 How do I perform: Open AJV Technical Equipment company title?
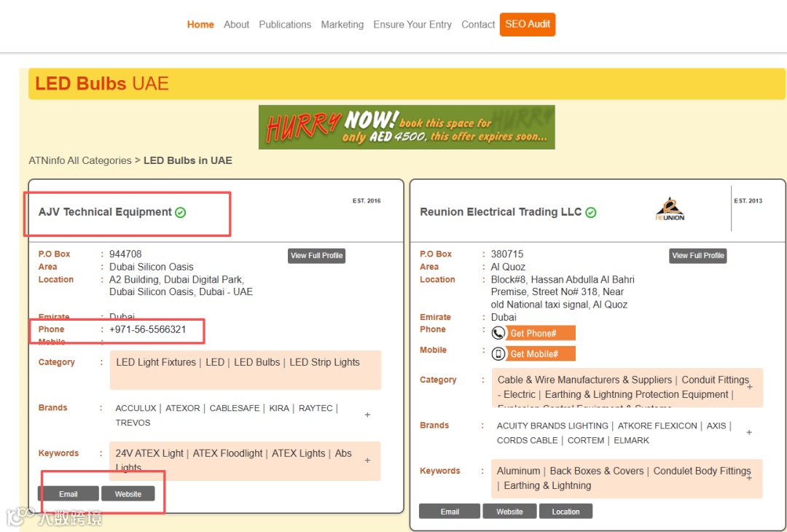pos(106,212)
